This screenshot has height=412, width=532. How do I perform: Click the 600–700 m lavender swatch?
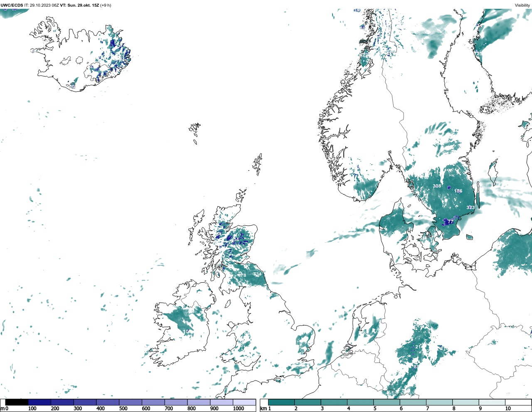153,402
